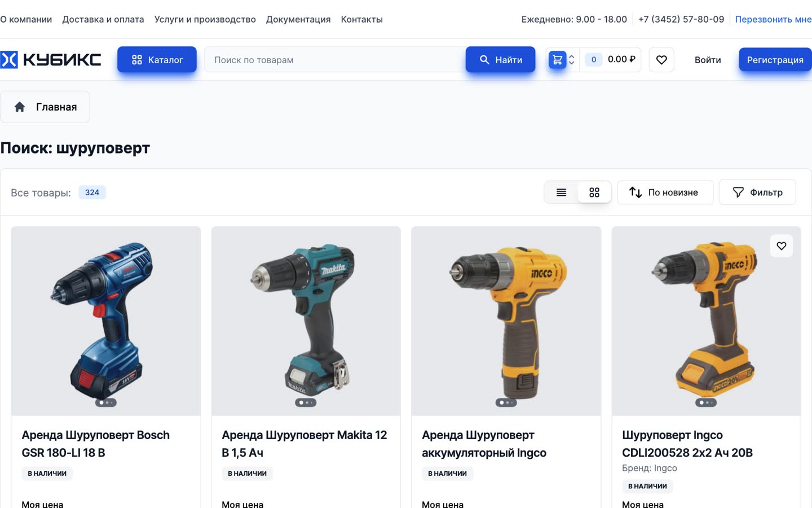
Task: Open the shopping cart icon
Action: [557, 60]
